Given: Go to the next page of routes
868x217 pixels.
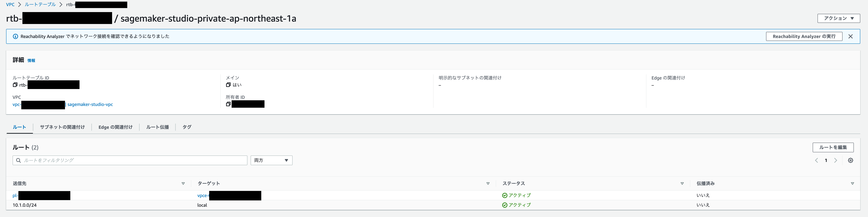Looking at the screenshot, I should [x=836, y=160].
